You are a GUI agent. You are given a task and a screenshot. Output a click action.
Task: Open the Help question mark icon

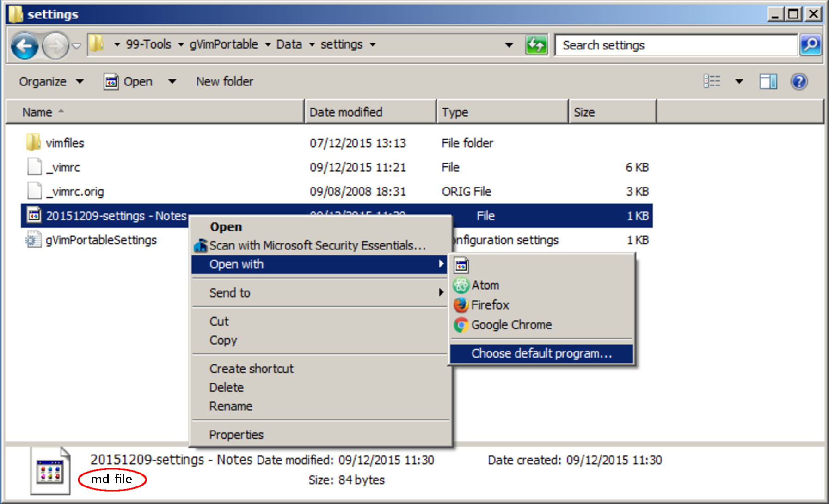coord(798,82)
